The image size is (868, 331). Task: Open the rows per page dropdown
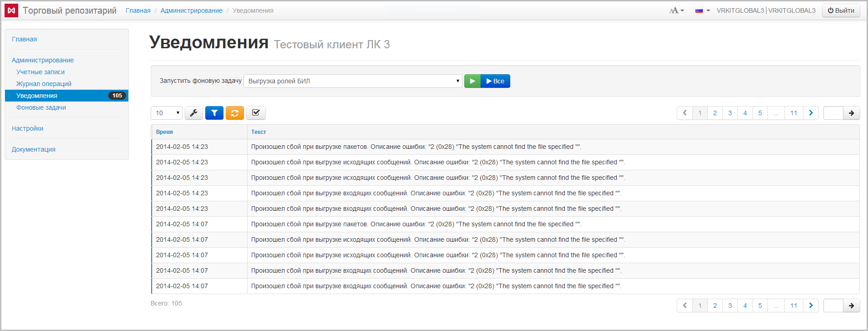point(167,113)
